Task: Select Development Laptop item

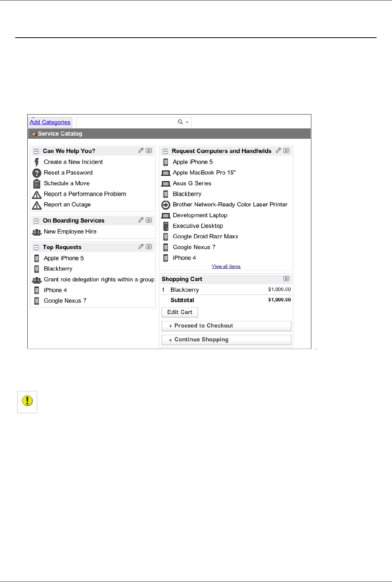Action: (x=200, y=216)
